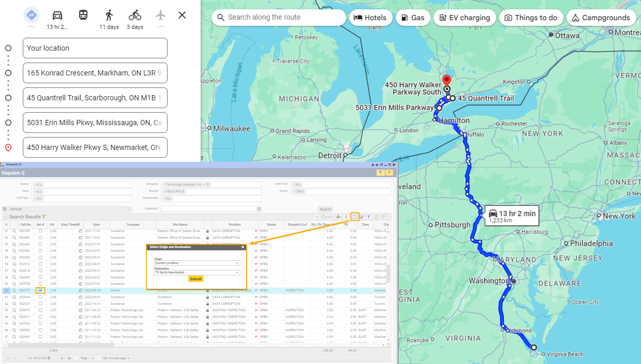Screen dimensions: 641x364
Task: Open calendar picker beside Scheduled field
Action: [x=259, y=209]
